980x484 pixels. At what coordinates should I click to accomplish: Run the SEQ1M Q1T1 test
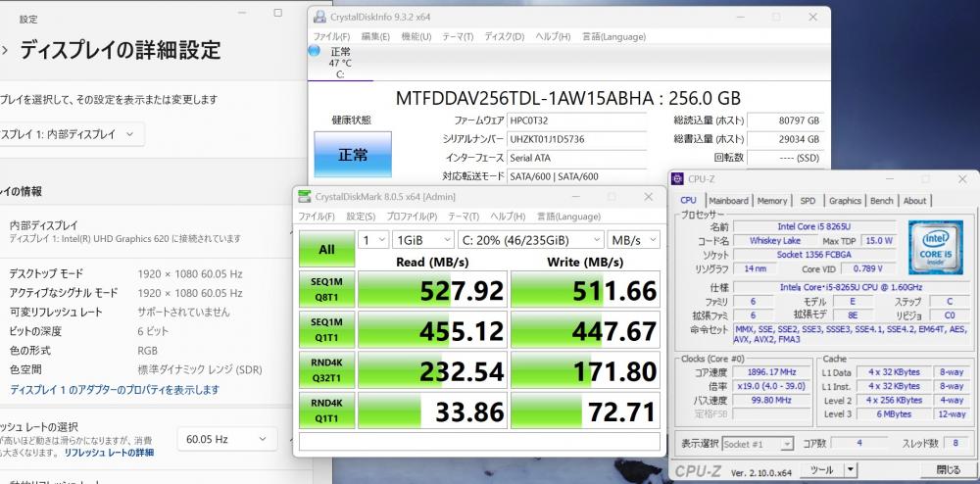click(x=327, y=329)
